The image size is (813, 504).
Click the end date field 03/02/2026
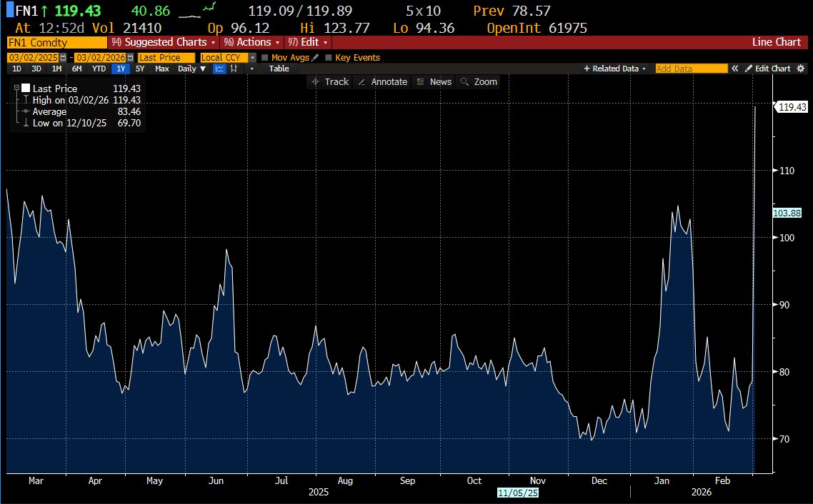pyautogui.click(x=101, y=58)
